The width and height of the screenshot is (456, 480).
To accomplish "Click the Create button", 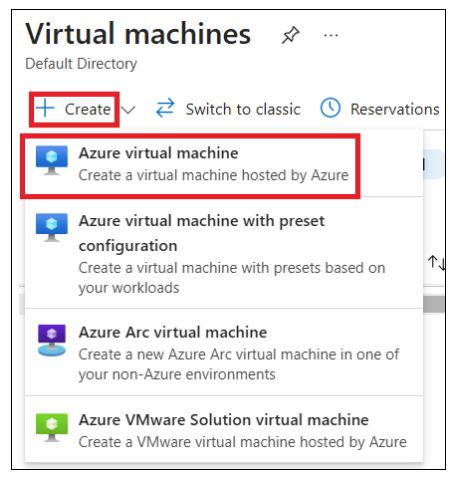I will pos(74,109).
